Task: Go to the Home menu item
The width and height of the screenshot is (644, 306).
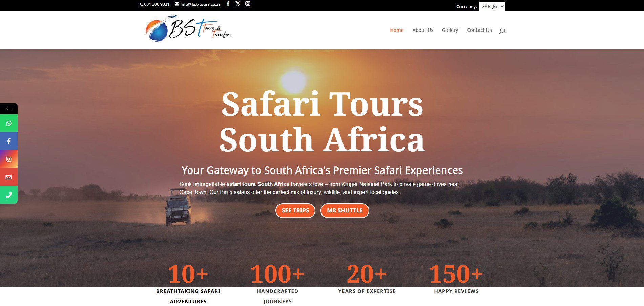Action: click(396, 30)
